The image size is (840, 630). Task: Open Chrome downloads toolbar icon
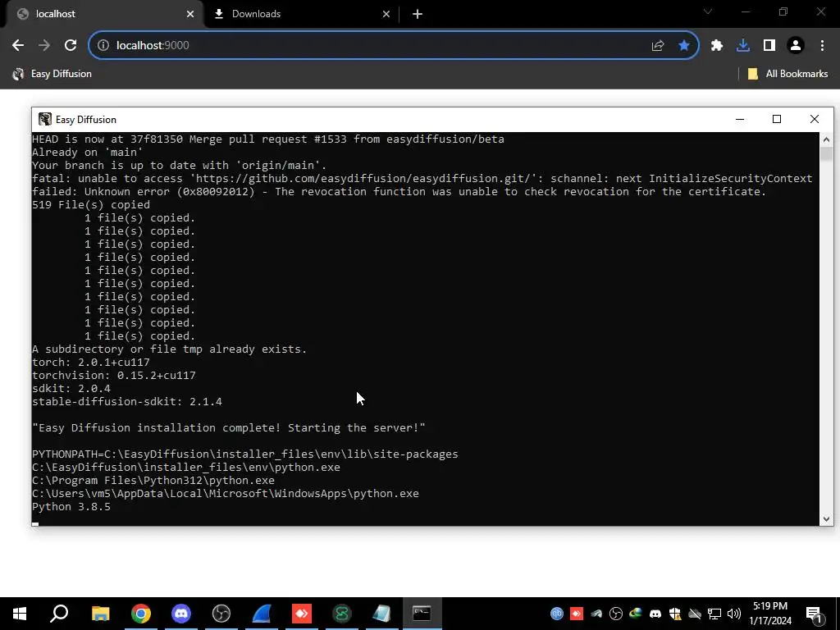click(x=743, y=46)
